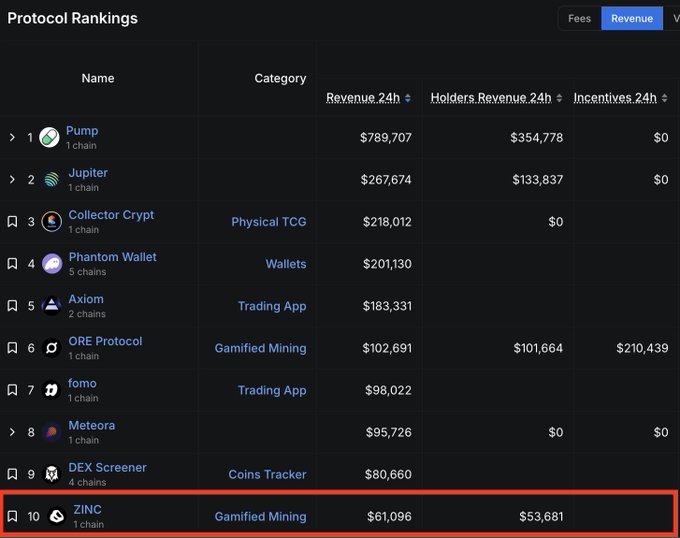Bookmark the fomo row
The width and height of the screenshot is (680, 538).
(12, 390)
